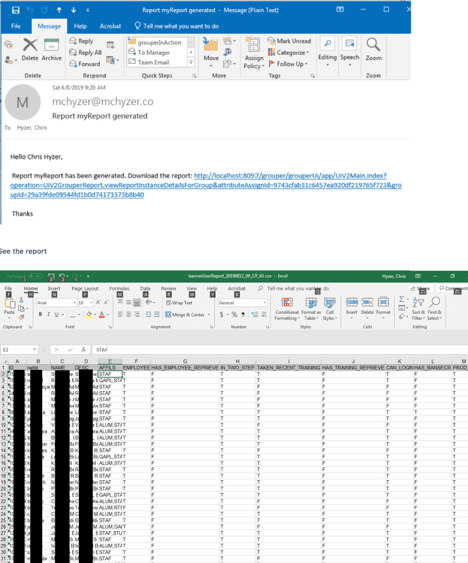The width and height of the screenshot is (468, 563).
Task: Apply the Accounting dollar format
Action: pos(222,315)
